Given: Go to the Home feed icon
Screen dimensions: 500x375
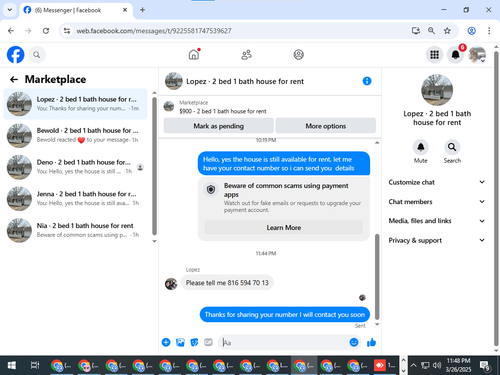Looking at the screenshot, I should pyautogui.click(x=194, y=54).
